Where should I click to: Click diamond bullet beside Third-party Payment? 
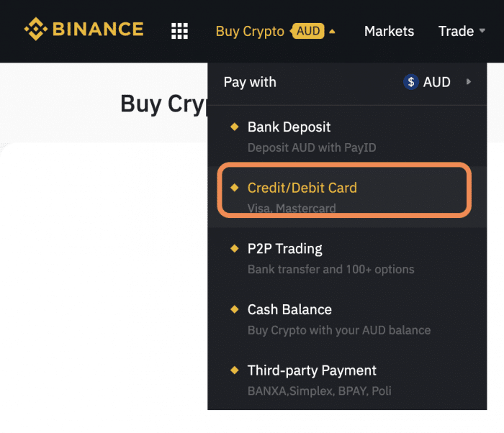pos(235,370)
